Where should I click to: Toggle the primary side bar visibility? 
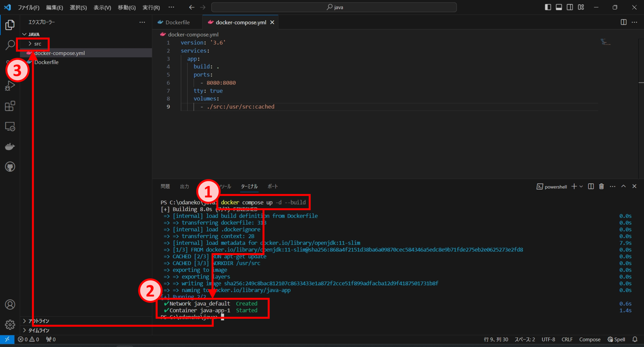coord(548,7)
